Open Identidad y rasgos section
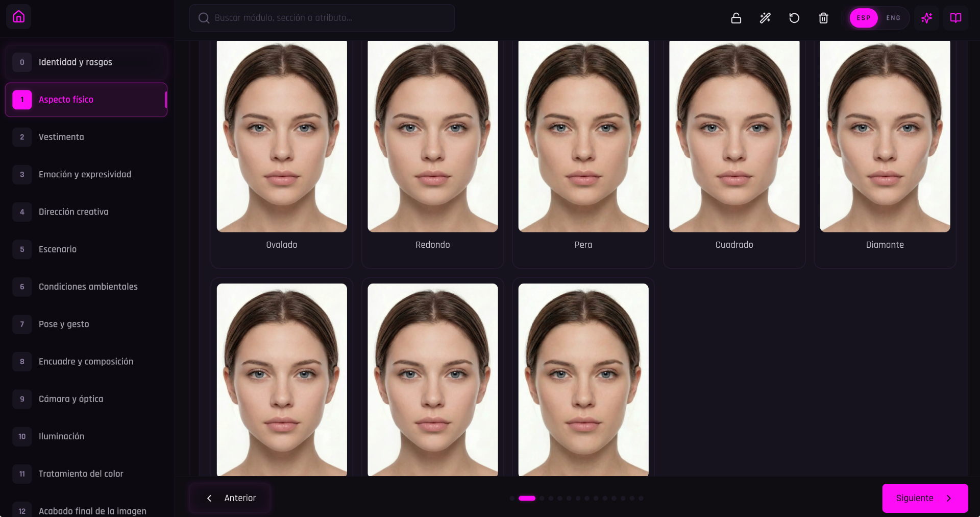 (x=86, y=62)
